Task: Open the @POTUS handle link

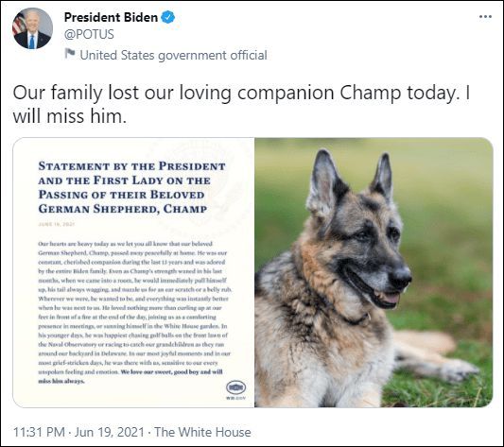Action: [x=89, y=34]
